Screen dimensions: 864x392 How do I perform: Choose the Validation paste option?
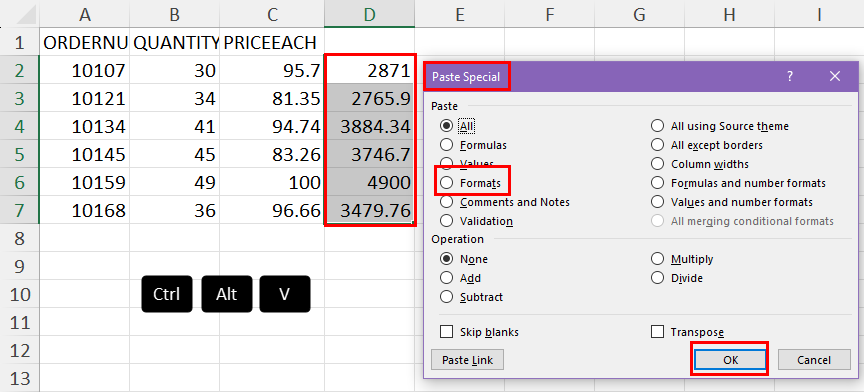447,221
